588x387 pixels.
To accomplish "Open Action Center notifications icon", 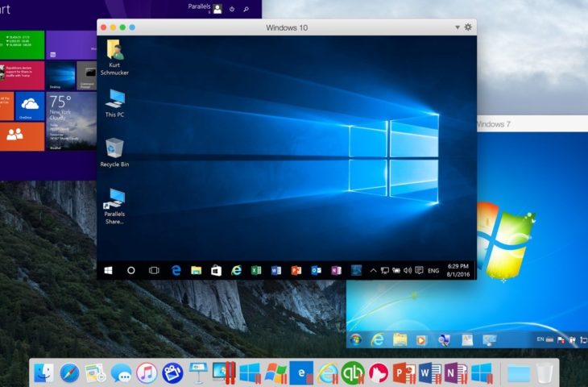I will [x=419, y=270].
